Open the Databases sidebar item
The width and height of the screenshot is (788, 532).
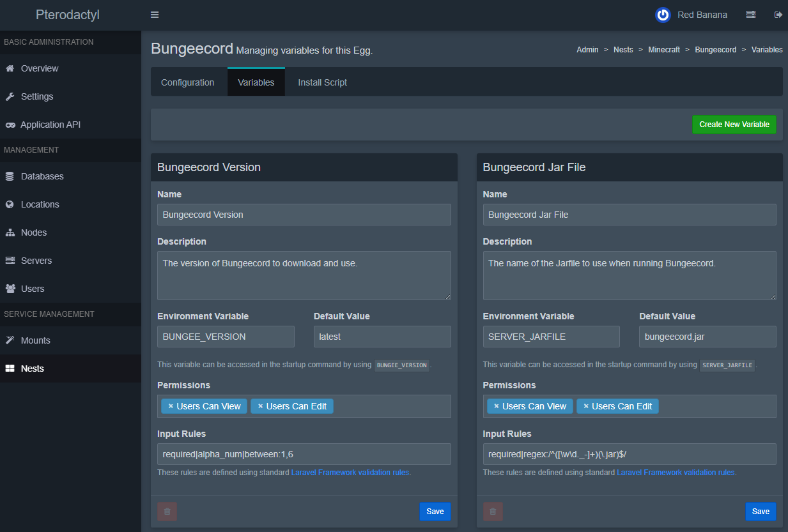[x=70, y=176]
